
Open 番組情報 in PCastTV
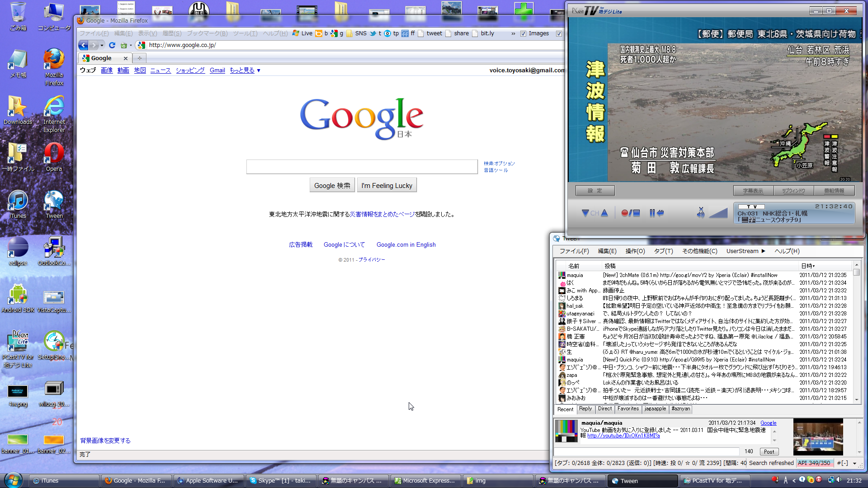(x=834, y=191)
